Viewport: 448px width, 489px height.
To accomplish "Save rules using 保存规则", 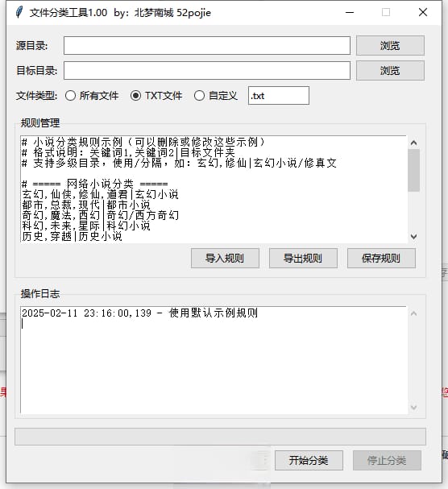I will pos(381,259).
